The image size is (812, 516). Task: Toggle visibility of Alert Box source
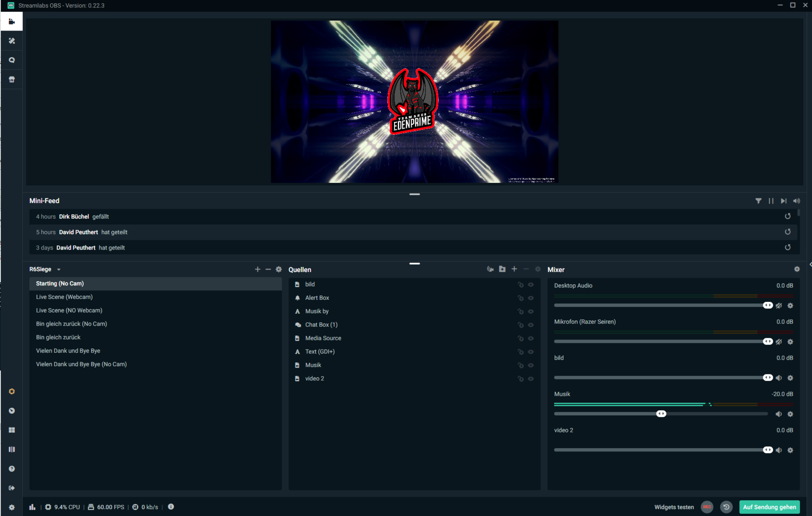531,298
